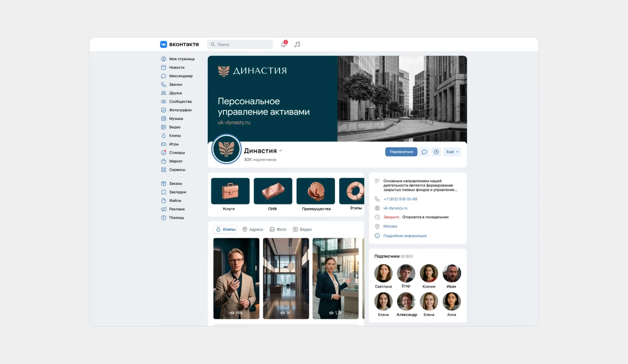
Task: Click the Сервисы grid icon
Action: point(163,169)
